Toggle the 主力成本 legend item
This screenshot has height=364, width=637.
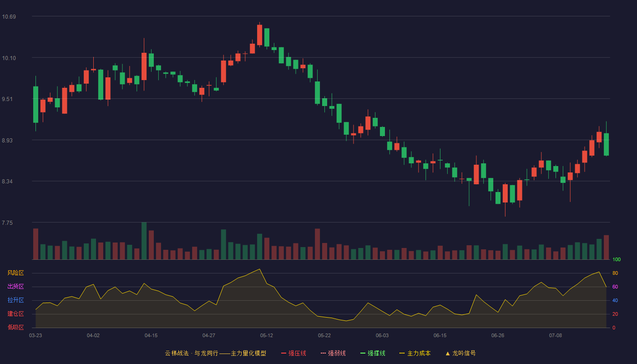(x=415, y=353)
